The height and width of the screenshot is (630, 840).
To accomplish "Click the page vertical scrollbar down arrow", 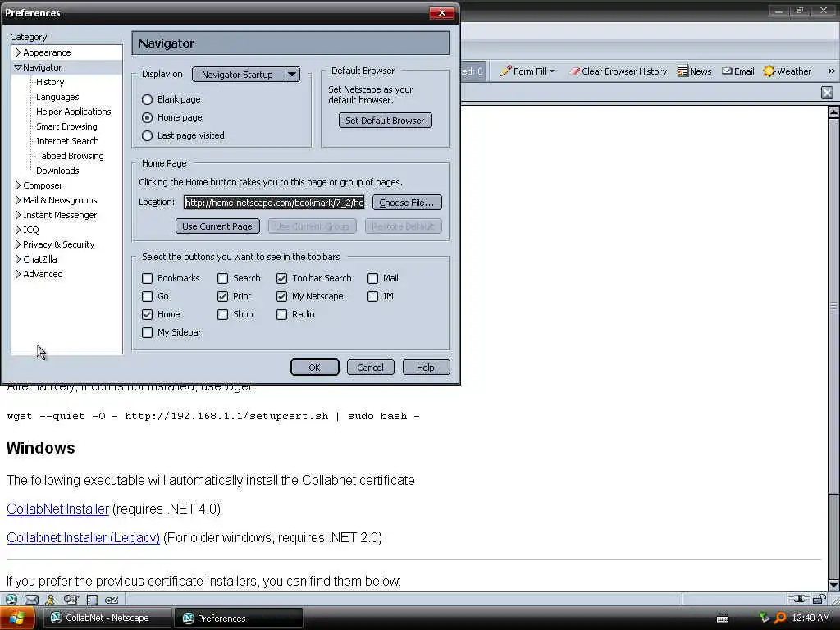I will pyautogui.click(x=833, y=585).
